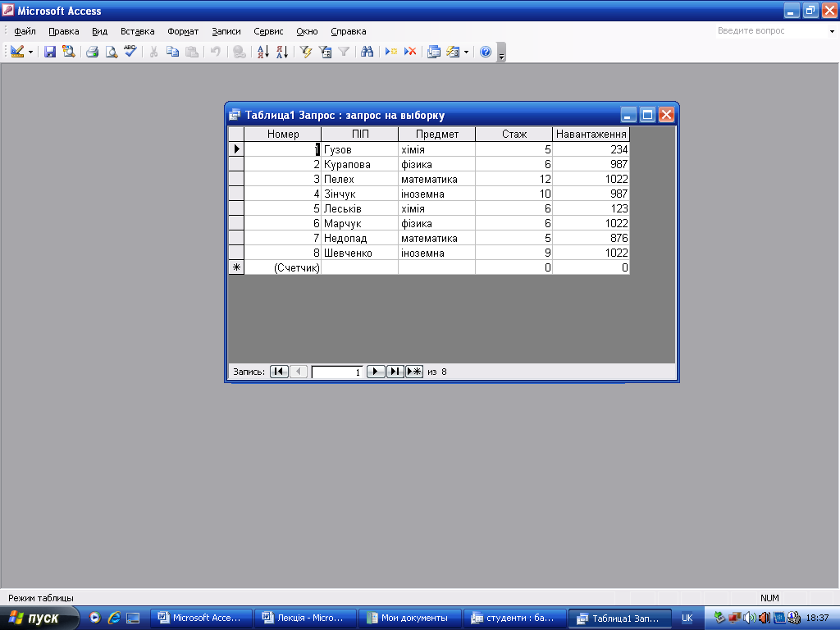This screenshot has height=630, width=840.
Task: Click the cell with name Шевченко
Action: point(360,253)
